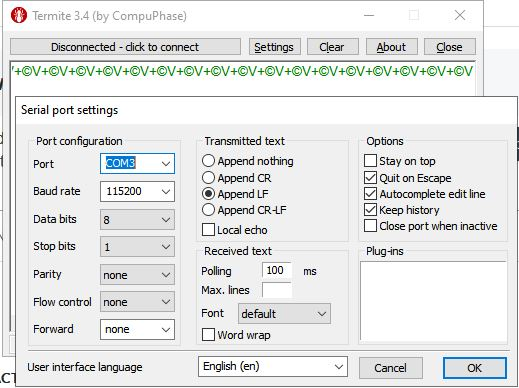The height and width of the screenshot is (388, 519).
Task: Confirm settings with OK button
Action: pyautogui.click(x=475, y=368)
